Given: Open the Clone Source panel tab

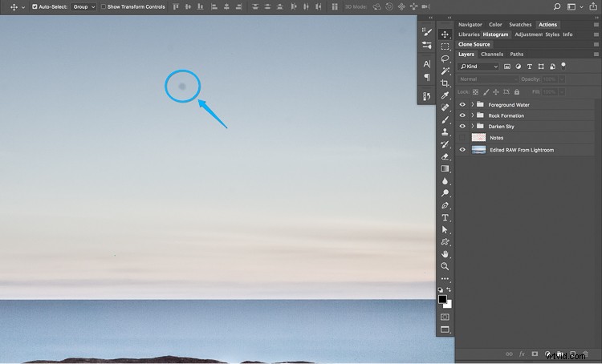Looking at the screenshot, I should point(474,44).
